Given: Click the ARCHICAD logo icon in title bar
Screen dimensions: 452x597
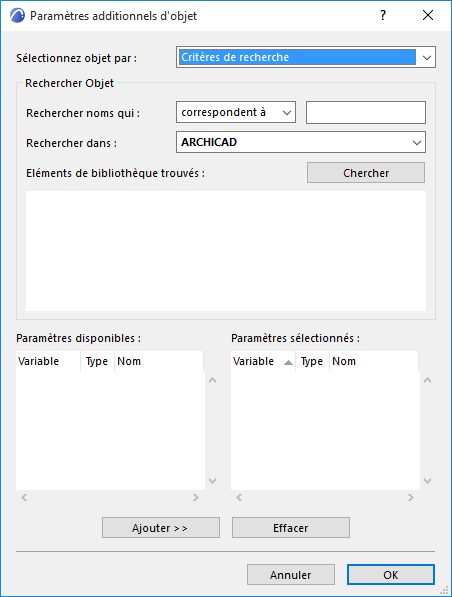Looking at the screenshot, I should pos(17,16).
